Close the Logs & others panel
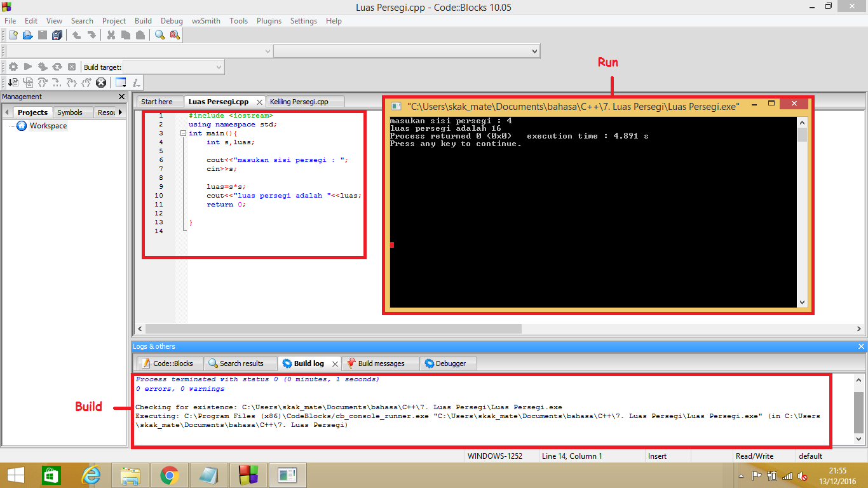868x488 pixels. point(861,346)
